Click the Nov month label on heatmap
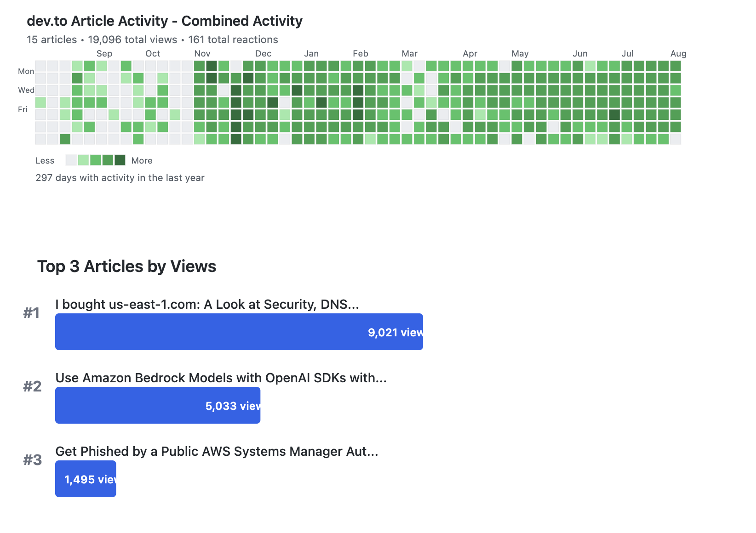Viewport: 756px width, 533px height. point(202,54)
